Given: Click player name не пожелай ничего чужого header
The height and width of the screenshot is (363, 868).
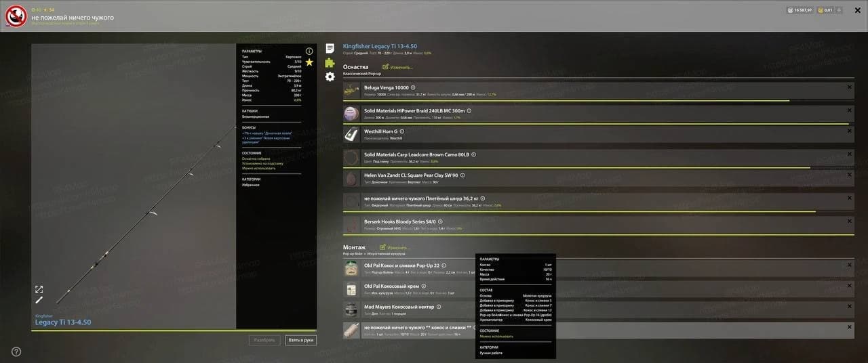Looking at the screenshot, I should tap(73, 17).
